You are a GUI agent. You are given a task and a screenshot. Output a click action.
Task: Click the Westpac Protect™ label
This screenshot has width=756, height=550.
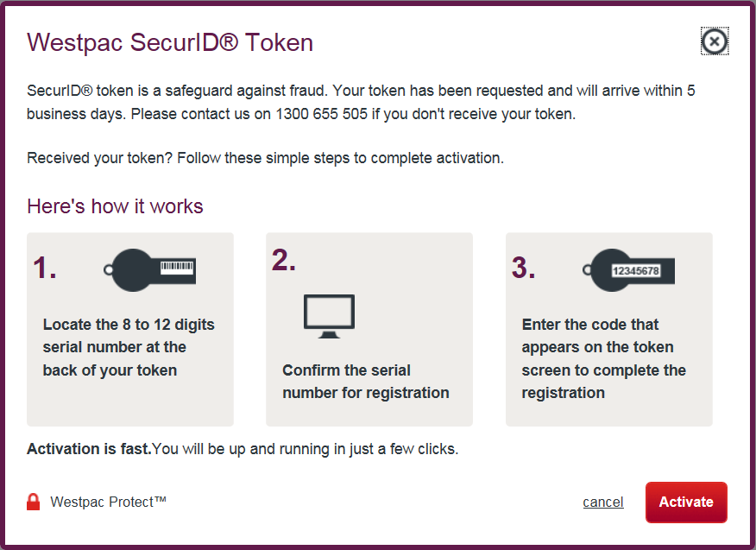click(x=108, y=502)
